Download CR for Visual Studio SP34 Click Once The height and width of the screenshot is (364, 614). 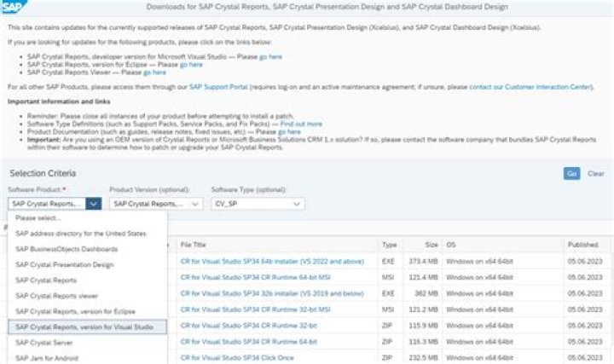pos(235,357)
